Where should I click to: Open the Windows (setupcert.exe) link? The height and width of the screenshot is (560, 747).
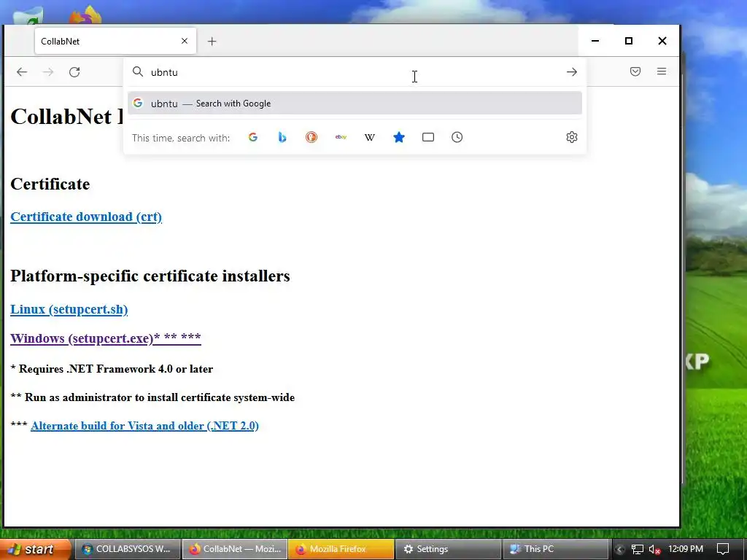106,338
